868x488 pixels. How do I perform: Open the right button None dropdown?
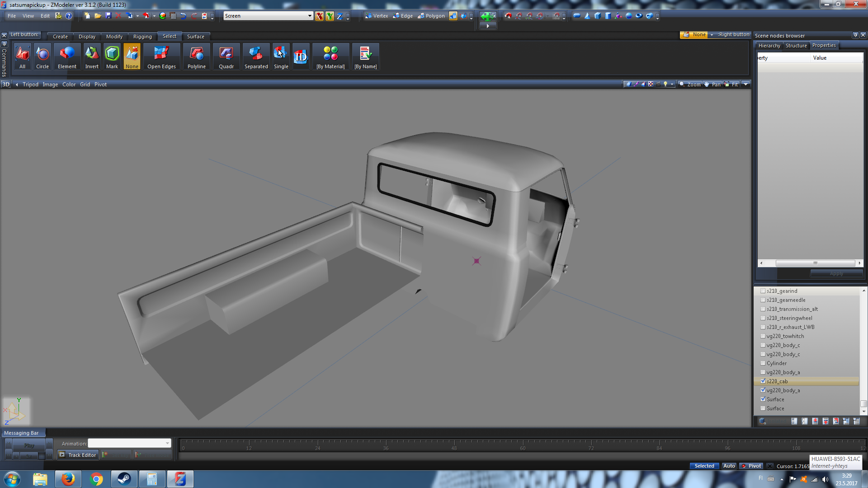pos(712,35)
